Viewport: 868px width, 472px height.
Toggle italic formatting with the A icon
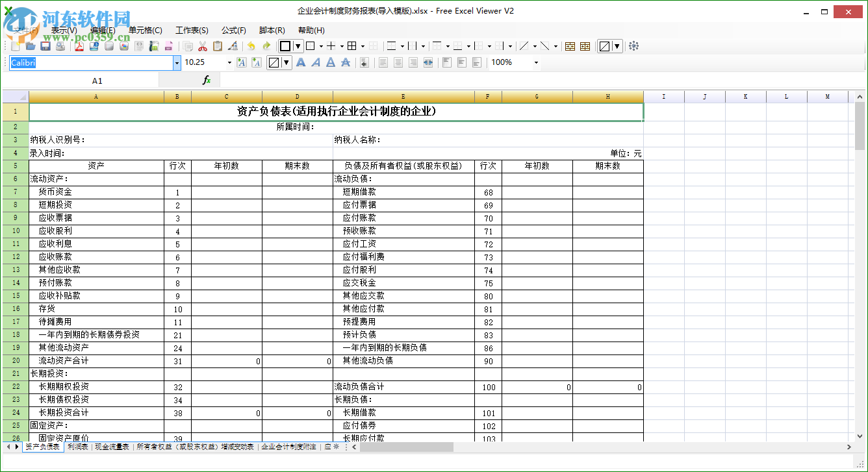[316, 62]
